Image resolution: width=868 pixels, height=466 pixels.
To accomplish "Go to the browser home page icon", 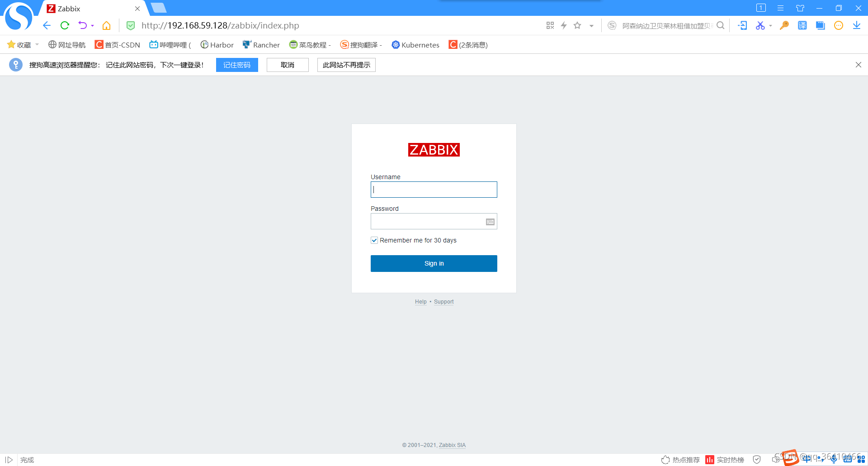I will (106, 25).
